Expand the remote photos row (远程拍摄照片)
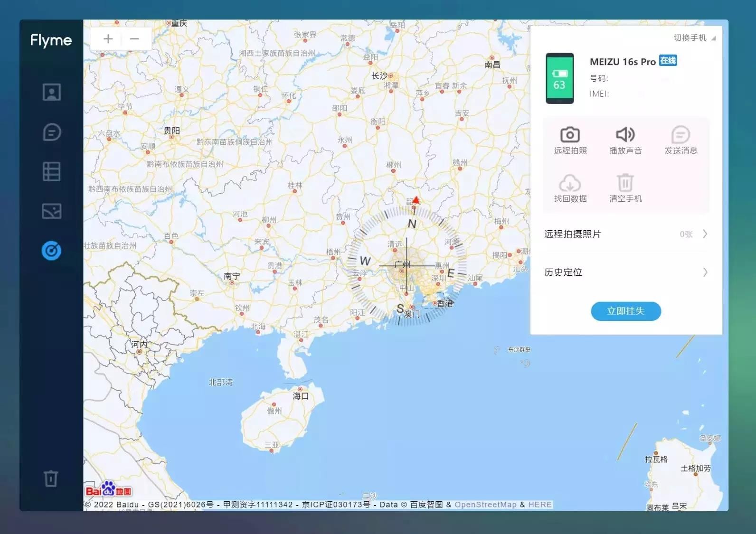Viewport: 756px width, 534px height. [625, 234]
